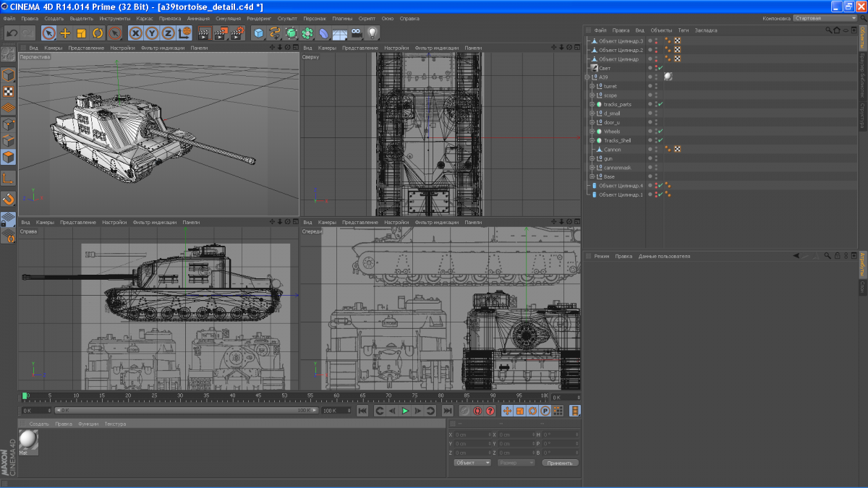
Task: Open the Теги menu in the object manager
Action: (684, 30)
